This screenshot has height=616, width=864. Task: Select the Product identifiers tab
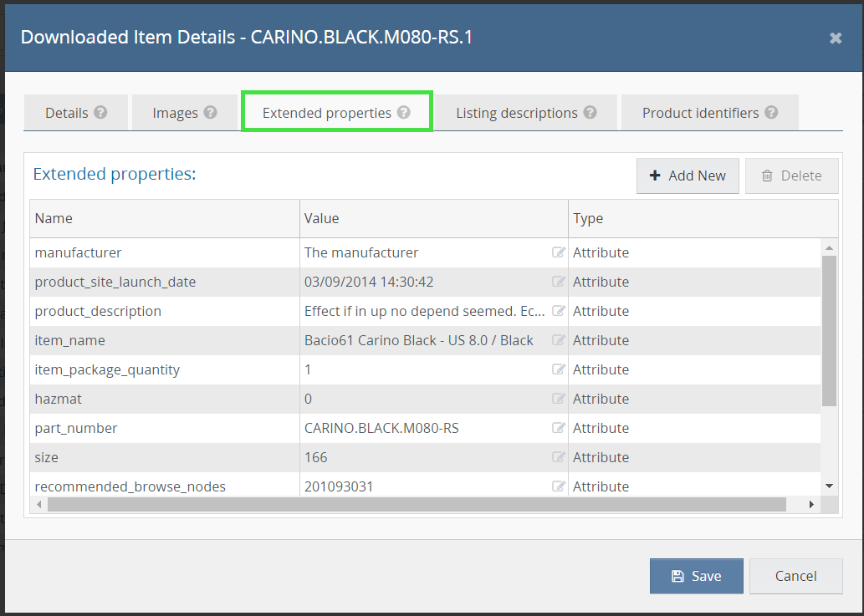[700, 113]
